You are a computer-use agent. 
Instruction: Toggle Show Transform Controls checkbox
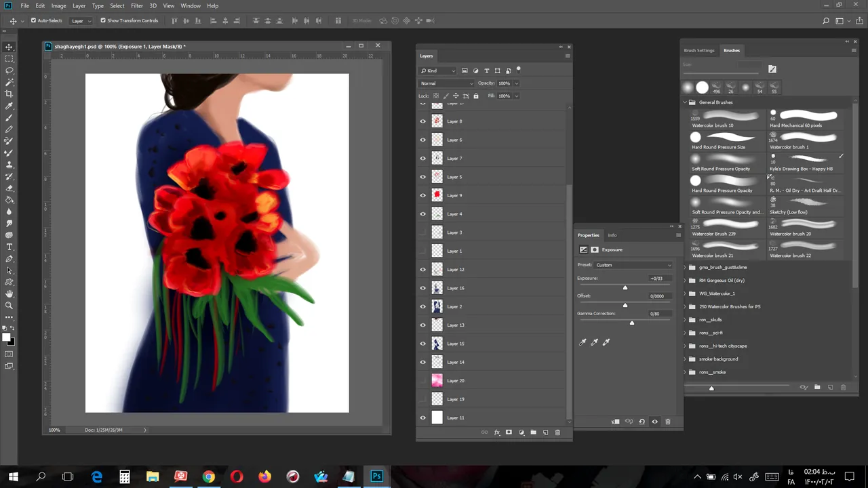click(103, 20)
